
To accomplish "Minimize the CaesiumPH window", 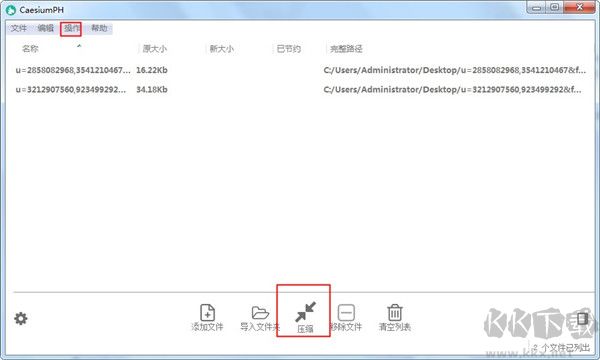I will pyautogui.click(x=536, y=7).
